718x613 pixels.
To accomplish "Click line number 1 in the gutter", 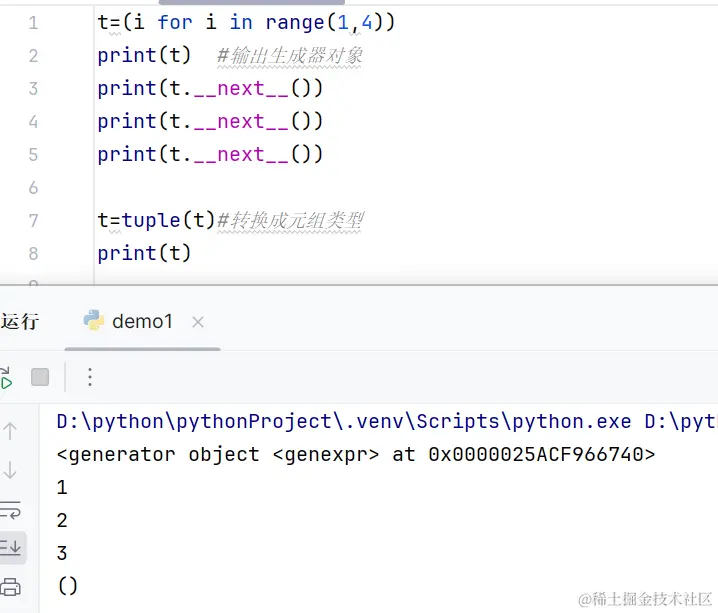I will 33,22.
